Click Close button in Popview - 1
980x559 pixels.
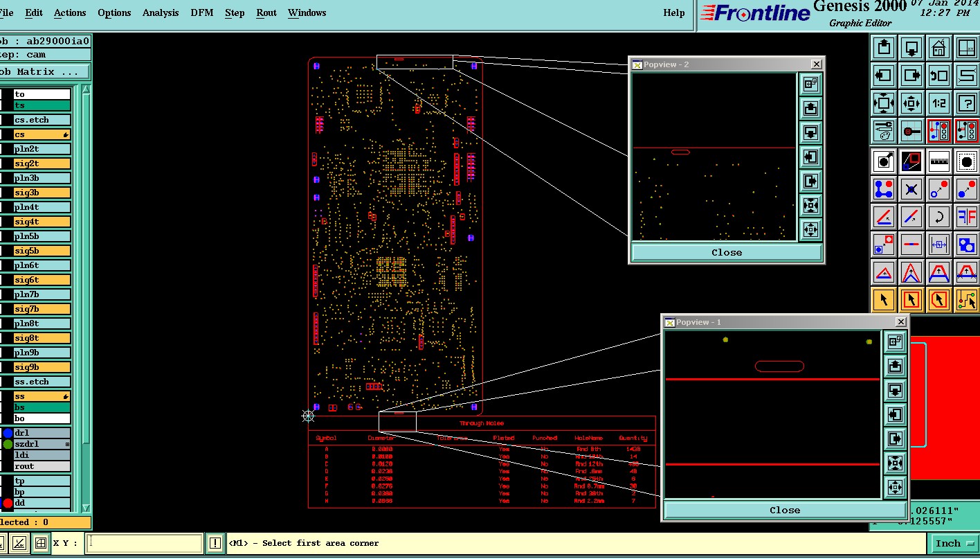pos(785,511)
